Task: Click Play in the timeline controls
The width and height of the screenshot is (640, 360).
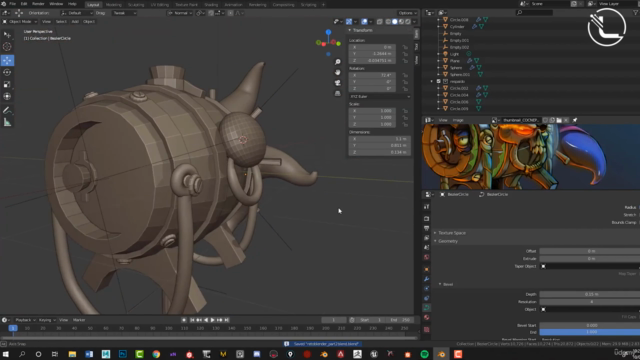Action: click(x=212, y=320)
